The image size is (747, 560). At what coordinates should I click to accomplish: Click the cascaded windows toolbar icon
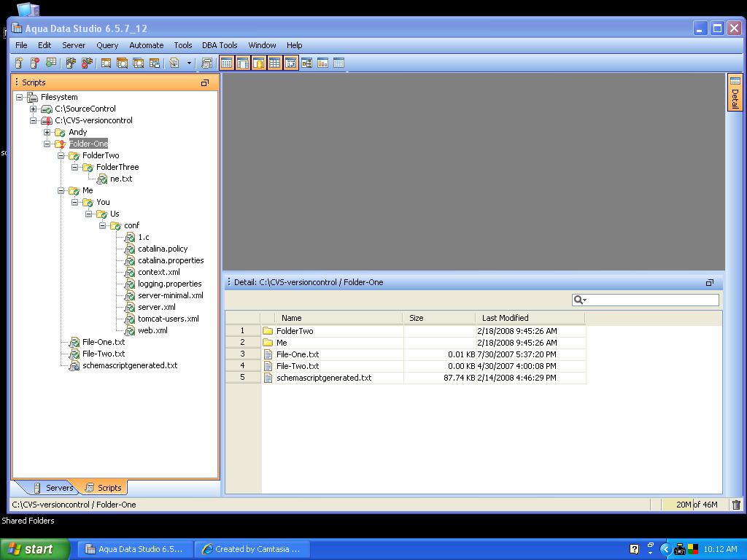(155, 63)
